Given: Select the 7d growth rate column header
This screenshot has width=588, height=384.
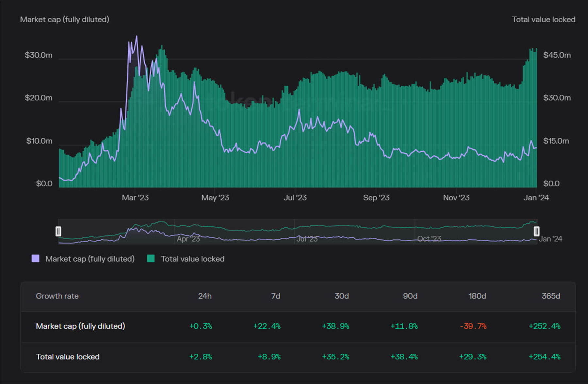Looking at the screenshot, I should (275, 296).
